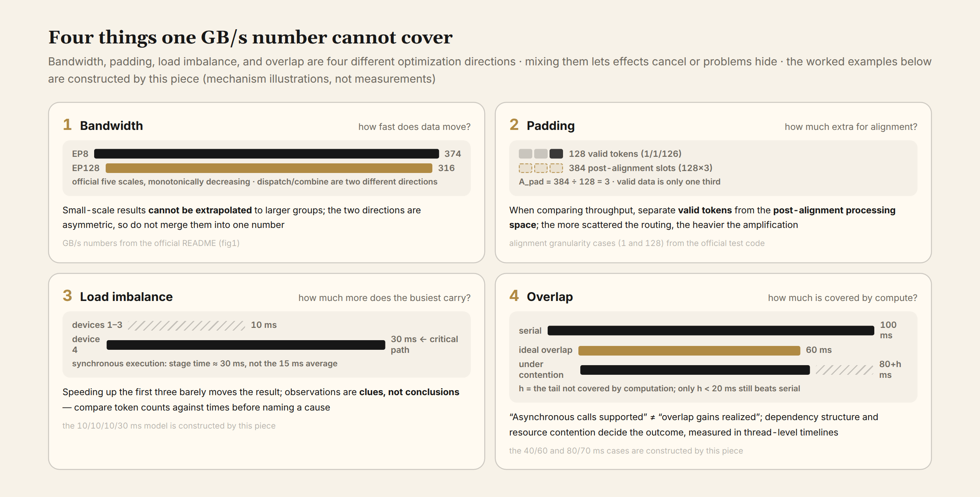This screenshot has height=497, width=980.
Task: Click the EP8 value '374'
Action: (x=453, y=154)
